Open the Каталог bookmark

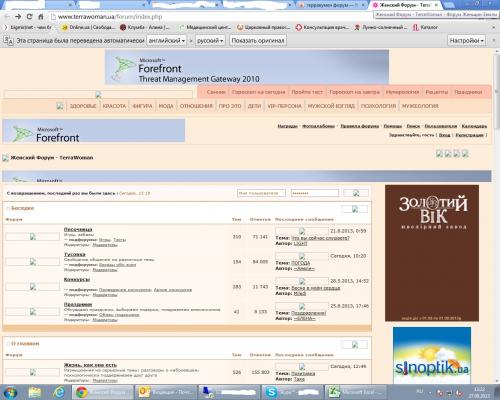(425, 27)
